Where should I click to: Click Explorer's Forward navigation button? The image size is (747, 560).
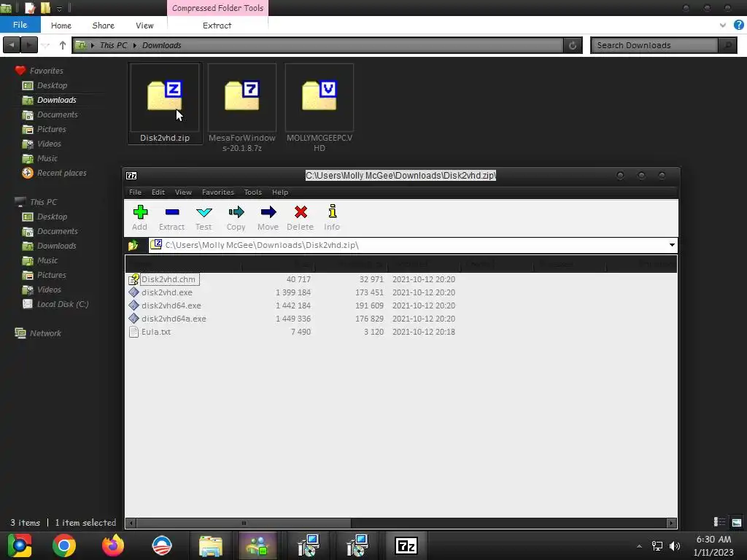[x=29, y=45]
